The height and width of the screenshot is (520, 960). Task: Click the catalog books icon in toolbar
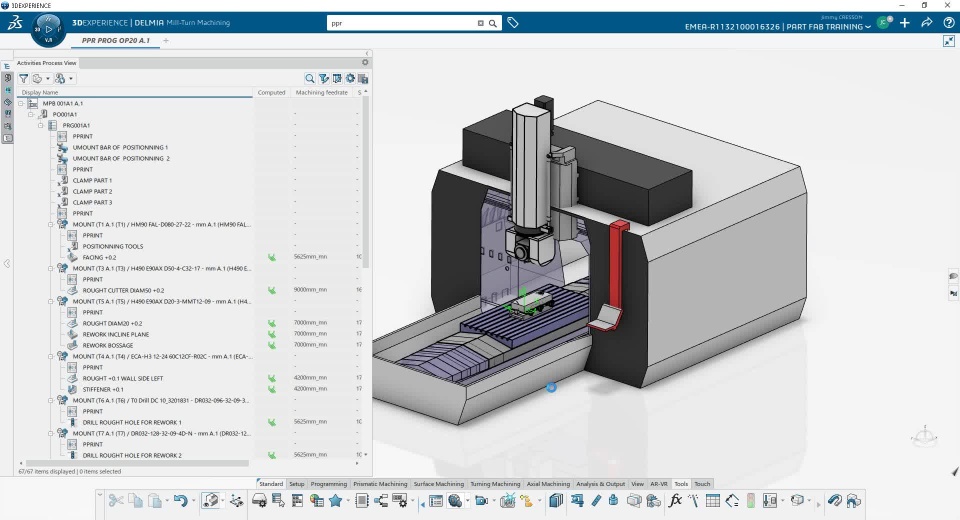556,500
